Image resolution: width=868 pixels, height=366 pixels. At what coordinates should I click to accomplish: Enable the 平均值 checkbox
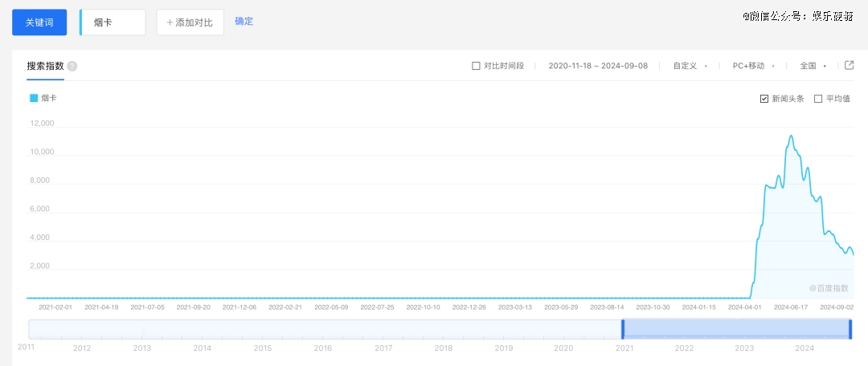click(x=818, y=99)
